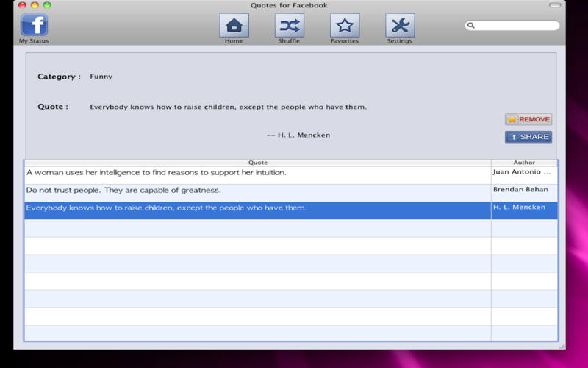Zoom window with green button

pos(47,5)
